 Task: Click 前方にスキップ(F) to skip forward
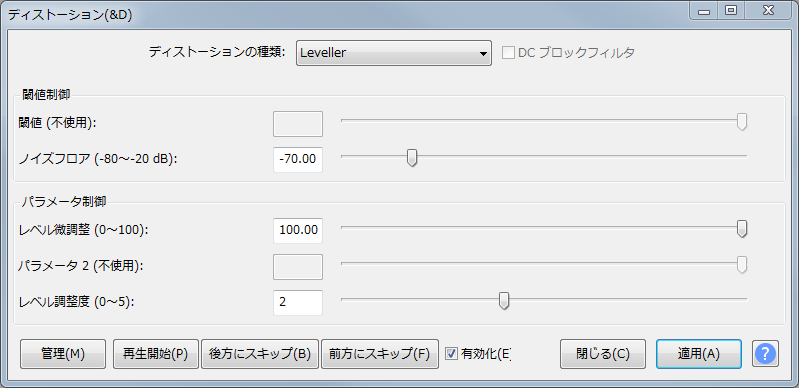[x=380, y=354]
